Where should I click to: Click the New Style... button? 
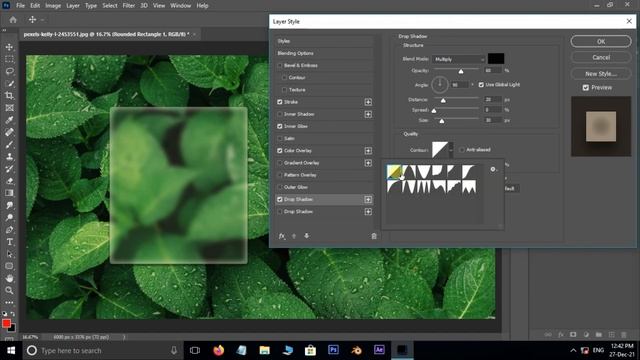pos(601,73)
